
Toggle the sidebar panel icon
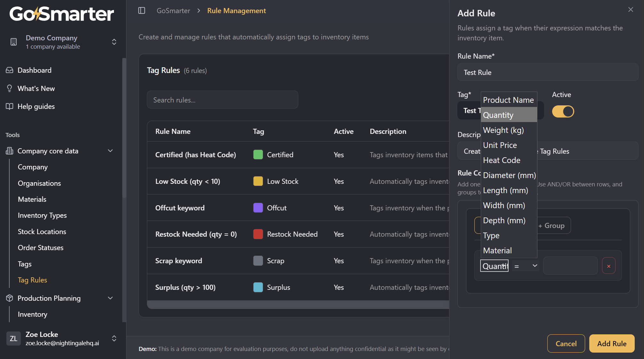coord(141,11)
